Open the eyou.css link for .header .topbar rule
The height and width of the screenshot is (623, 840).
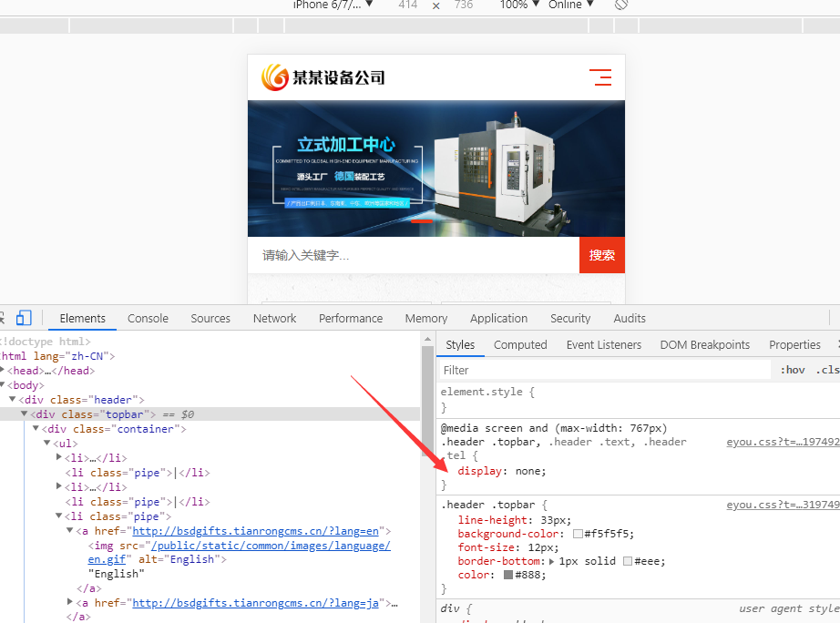point(783,505)
